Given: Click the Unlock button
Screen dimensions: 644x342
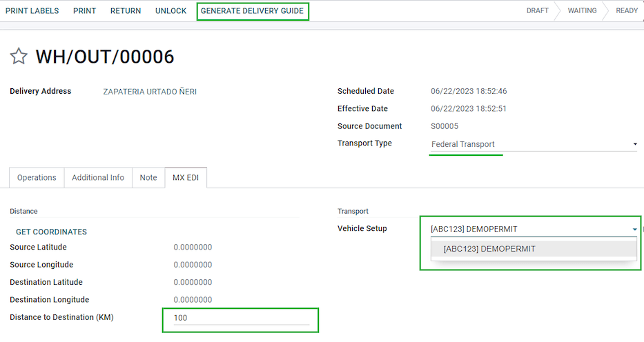Looking at the screenshot, I should click(170, 11).
